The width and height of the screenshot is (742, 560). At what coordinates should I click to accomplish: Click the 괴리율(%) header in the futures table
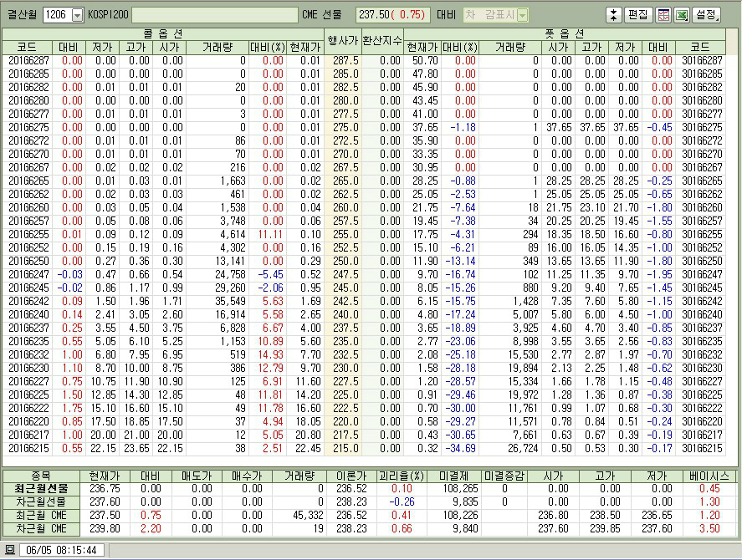tap(400, 475)
